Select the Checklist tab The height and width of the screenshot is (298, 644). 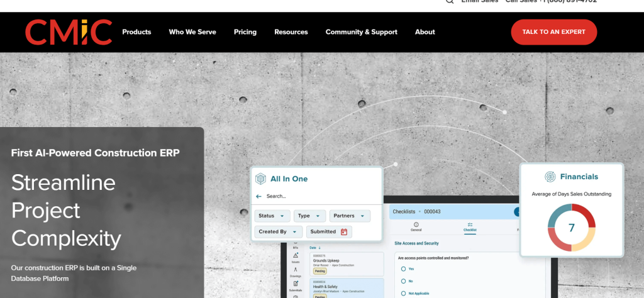tap(470, 227)
